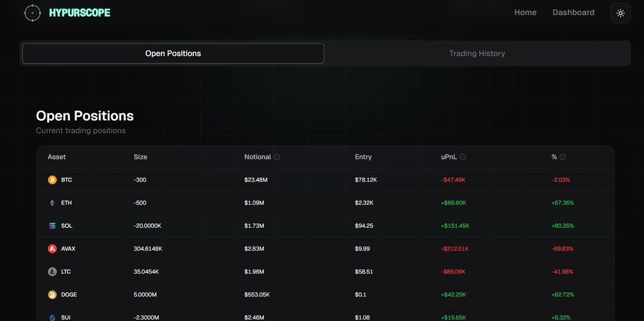Click the Ethereum diamond icon in the ETH row
The image size is (644, 321).
(52, 203)
